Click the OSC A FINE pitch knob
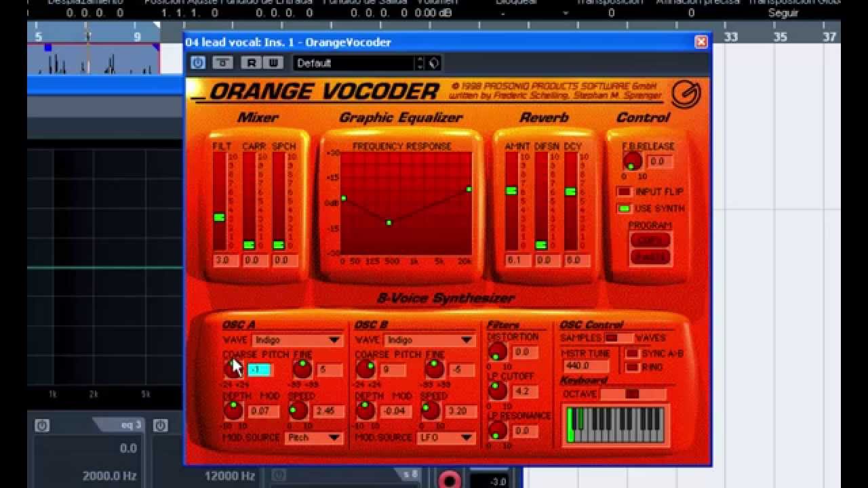This screenshot has height=488, width=868. click(302, 369)
